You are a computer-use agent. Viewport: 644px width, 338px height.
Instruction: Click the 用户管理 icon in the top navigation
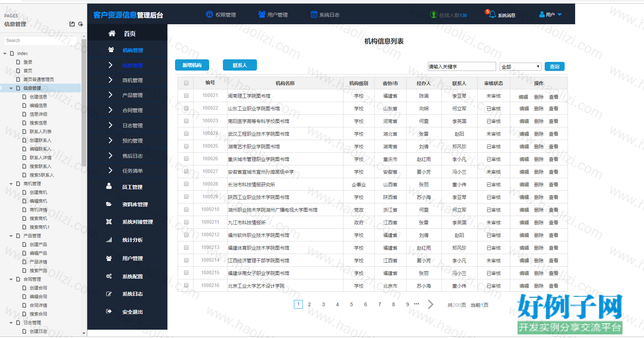[262, 14]
